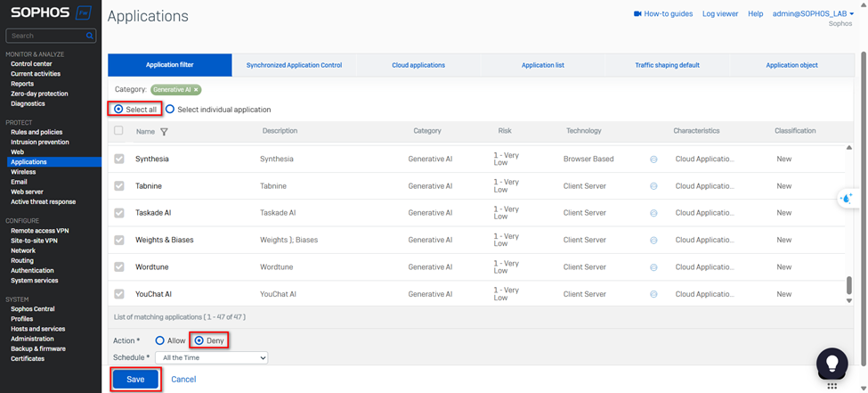Image resolution: width=868 pixels, height=393 pixels.
Task: Click the Cancel link
Action: tap(183, 379)
